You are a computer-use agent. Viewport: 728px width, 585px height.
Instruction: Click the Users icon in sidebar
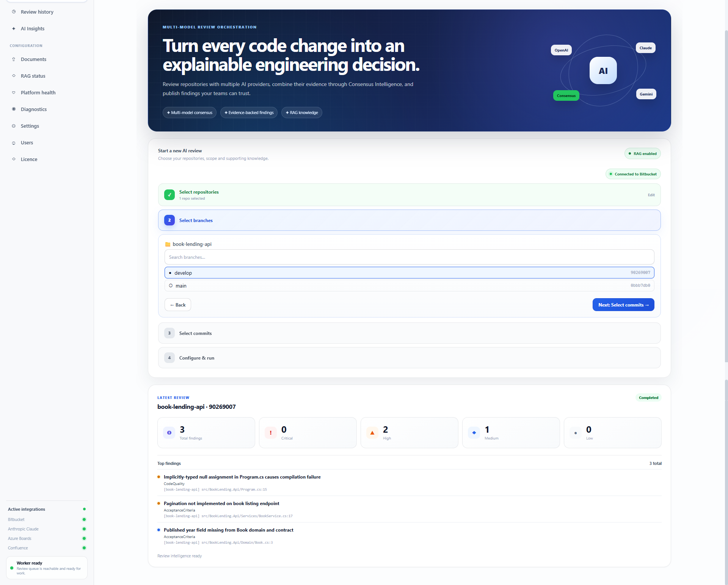14,143
